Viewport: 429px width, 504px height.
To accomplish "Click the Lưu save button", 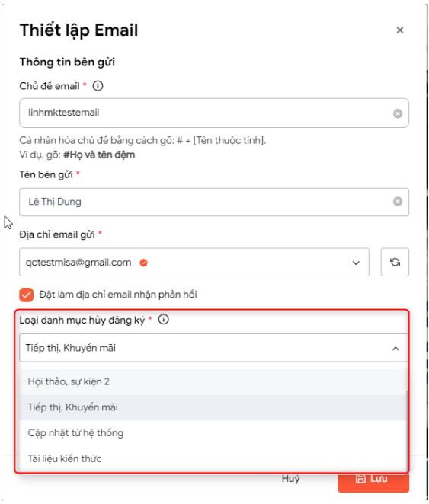I will [x=373, y=480].
